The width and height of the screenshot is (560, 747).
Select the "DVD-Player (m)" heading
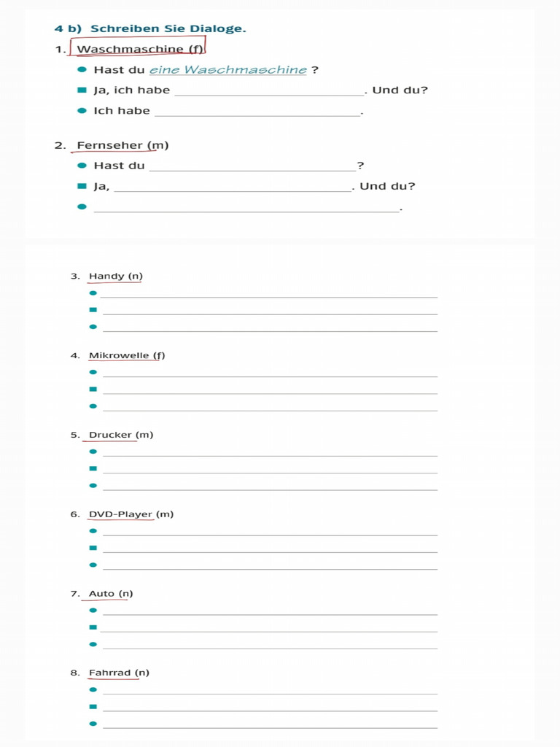(131, 514)
